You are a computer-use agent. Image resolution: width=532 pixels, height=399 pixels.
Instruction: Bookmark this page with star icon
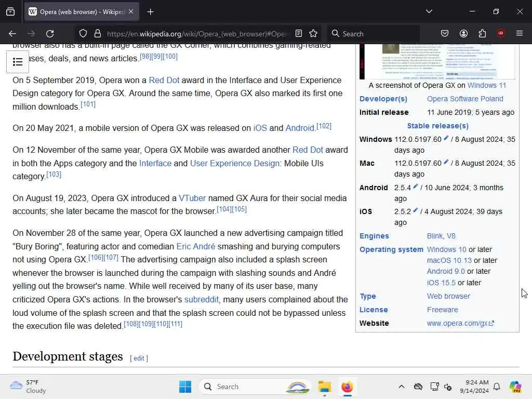click(x=313, y=33)
